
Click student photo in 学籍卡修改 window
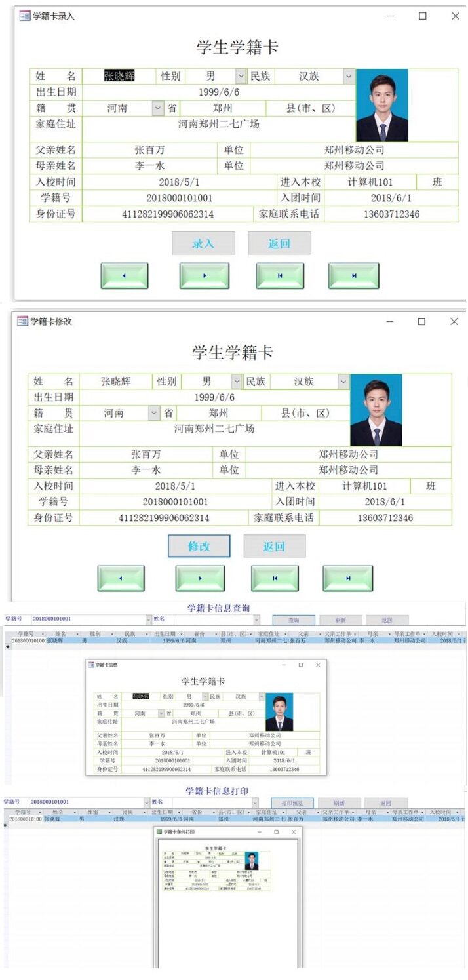376,410
